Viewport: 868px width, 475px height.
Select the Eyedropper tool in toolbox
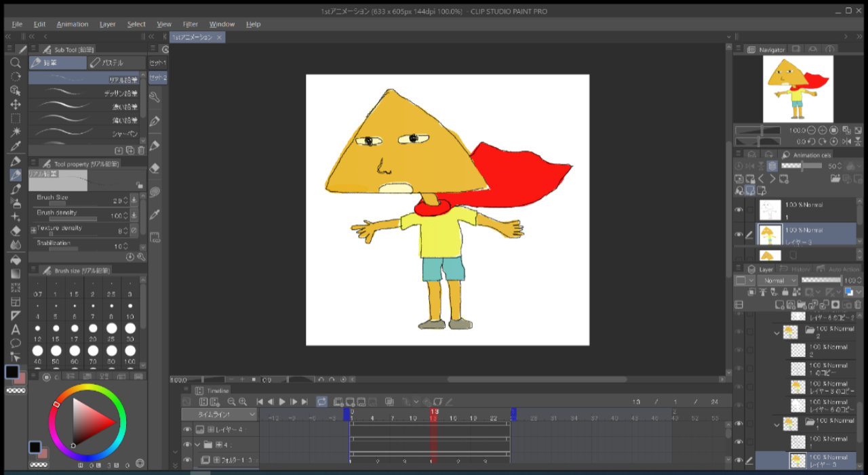(x=16, y=146)
